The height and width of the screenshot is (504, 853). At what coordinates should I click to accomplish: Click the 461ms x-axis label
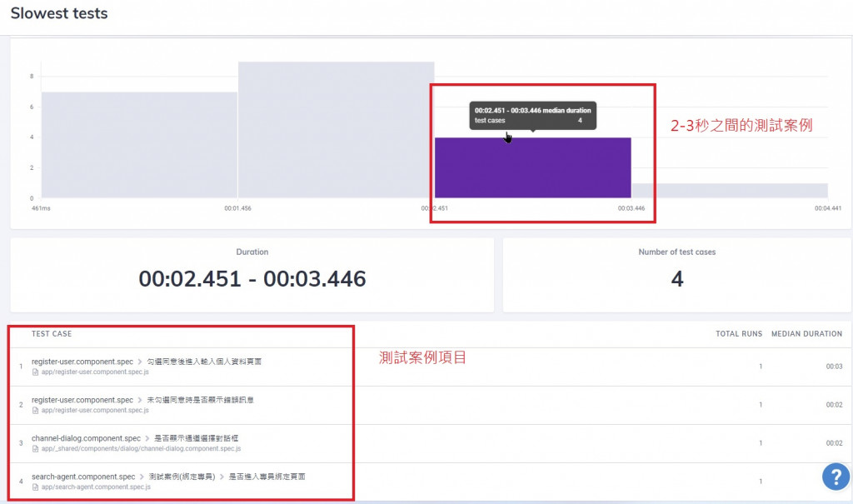pyautogui.click(x=41, y=208)
